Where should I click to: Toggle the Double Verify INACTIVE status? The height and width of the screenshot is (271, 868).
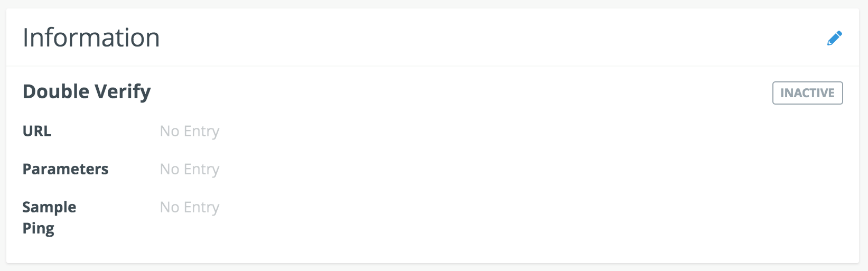807,93
